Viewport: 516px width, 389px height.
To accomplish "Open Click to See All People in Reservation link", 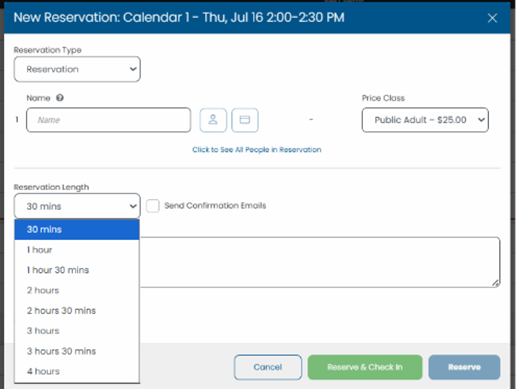I will 257,150.
